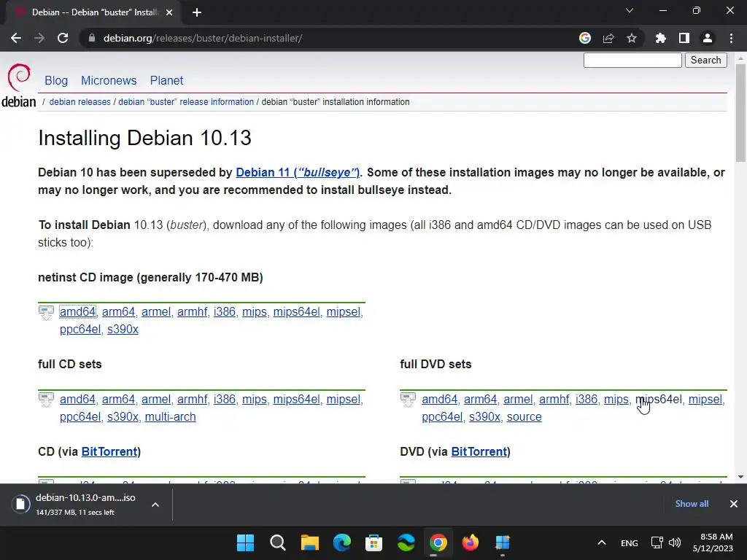Open netinst ppc64el link
Viewport: 747px width, 560px height.
click(x=80, y=330)
